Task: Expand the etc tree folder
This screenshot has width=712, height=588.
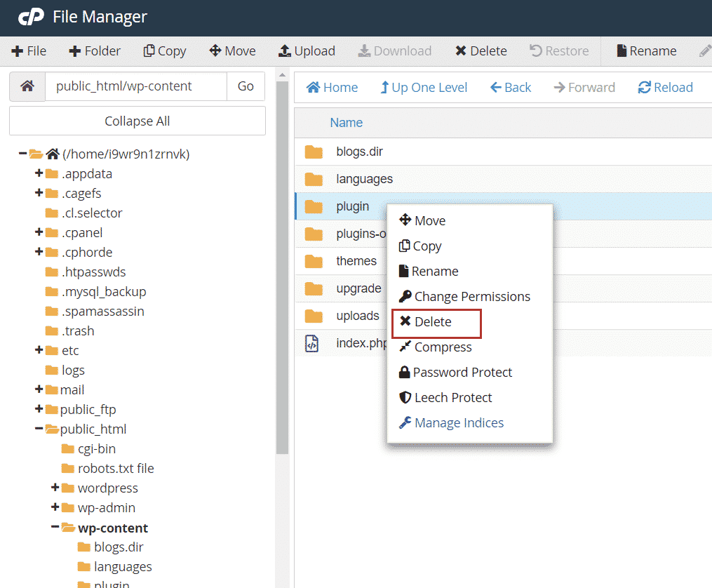Action: [x=39, y=349]
